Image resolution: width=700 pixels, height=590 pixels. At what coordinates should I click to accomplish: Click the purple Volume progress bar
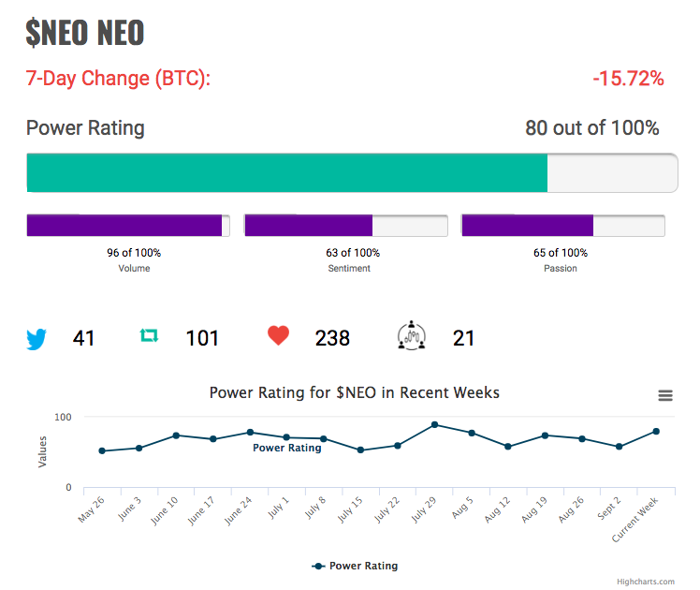(x=128, y=226)
